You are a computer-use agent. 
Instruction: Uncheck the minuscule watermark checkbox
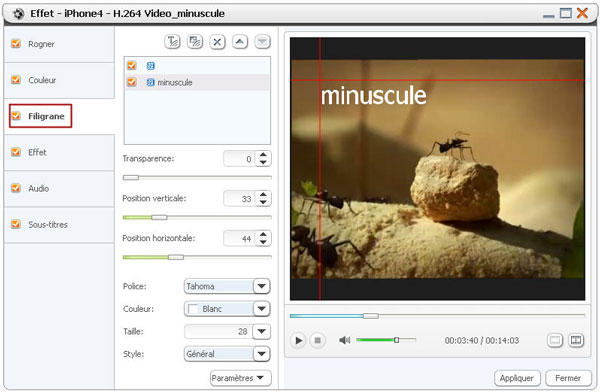tap(132, 82)
